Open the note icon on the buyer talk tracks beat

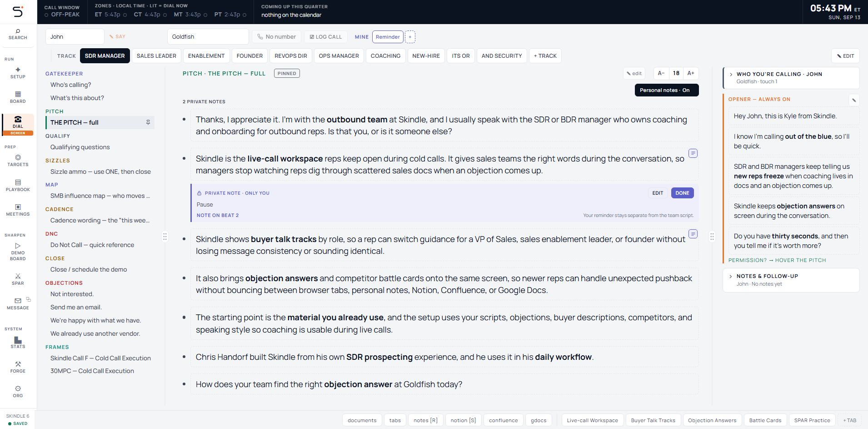pyautogui.click(x=693, y=234)
